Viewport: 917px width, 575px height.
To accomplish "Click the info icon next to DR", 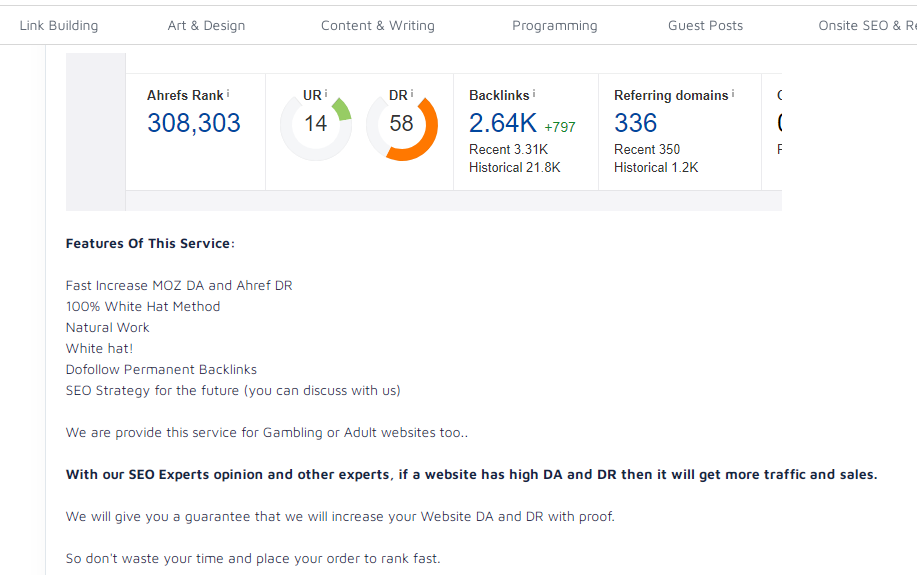I will point(412,93).
